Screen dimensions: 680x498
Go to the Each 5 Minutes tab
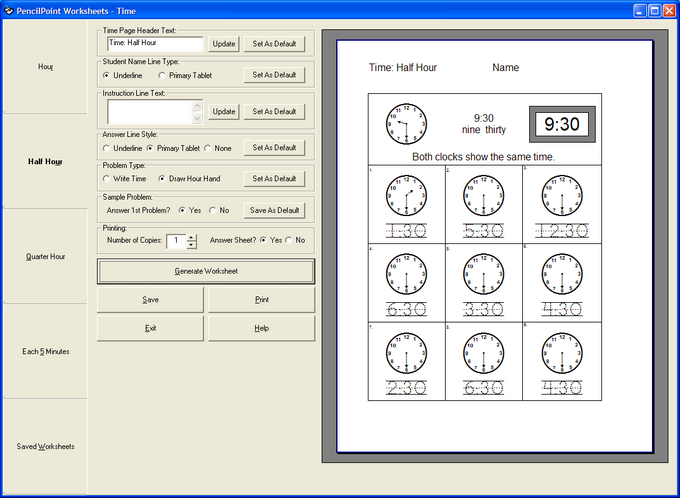point(45,351)
